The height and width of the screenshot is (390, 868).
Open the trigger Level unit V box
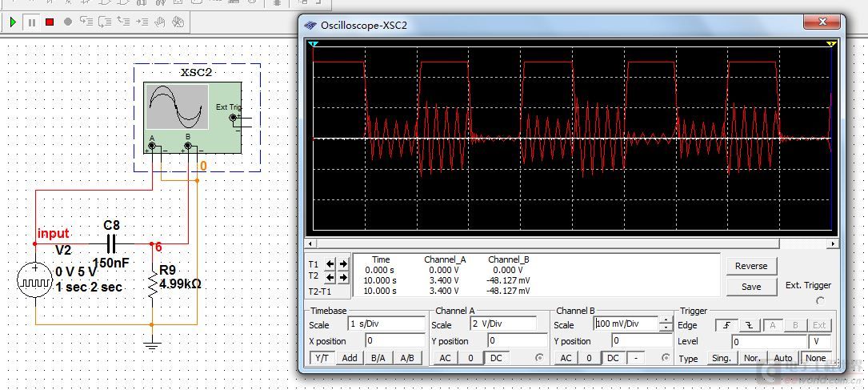tap(819, 342)
